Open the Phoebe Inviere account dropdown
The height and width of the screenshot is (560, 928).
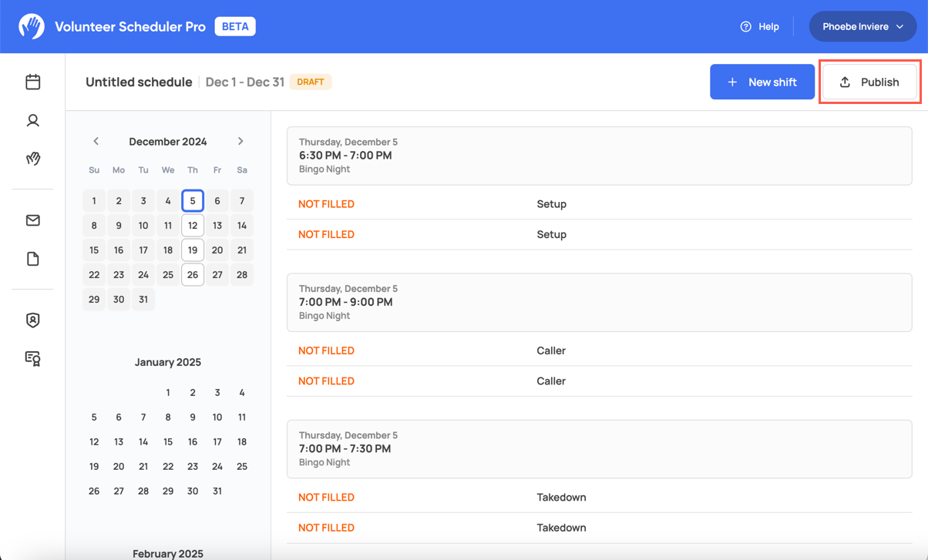click(x=862, y=26)
